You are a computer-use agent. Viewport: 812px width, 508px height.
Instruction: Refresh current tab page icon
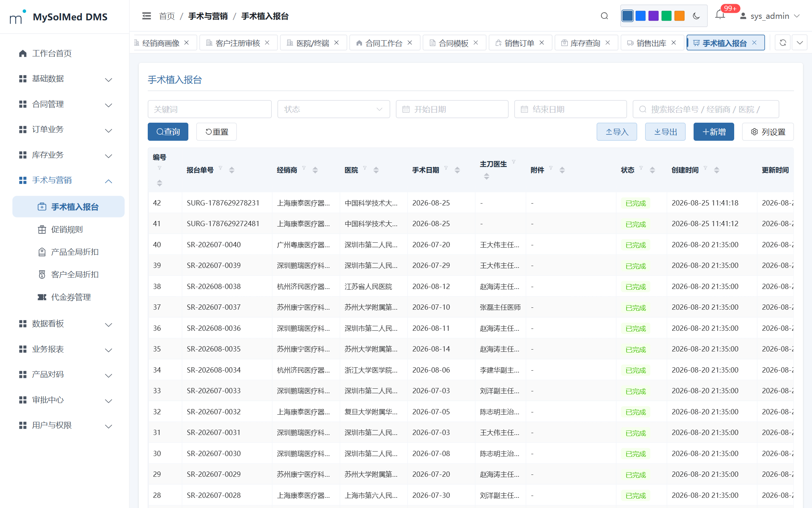pos(783,43)
